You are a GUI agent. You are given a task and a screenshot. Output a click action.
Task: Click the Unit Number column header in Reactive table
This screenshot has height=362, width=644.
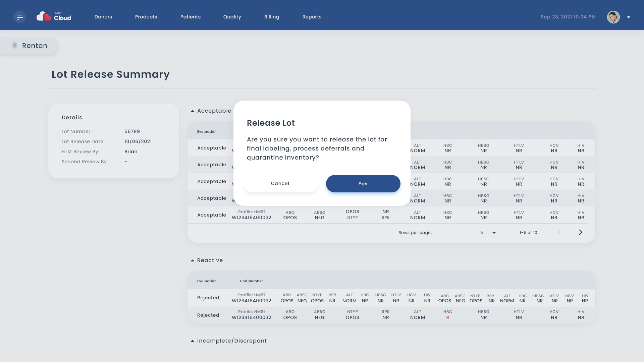click(x=252, y=281)
